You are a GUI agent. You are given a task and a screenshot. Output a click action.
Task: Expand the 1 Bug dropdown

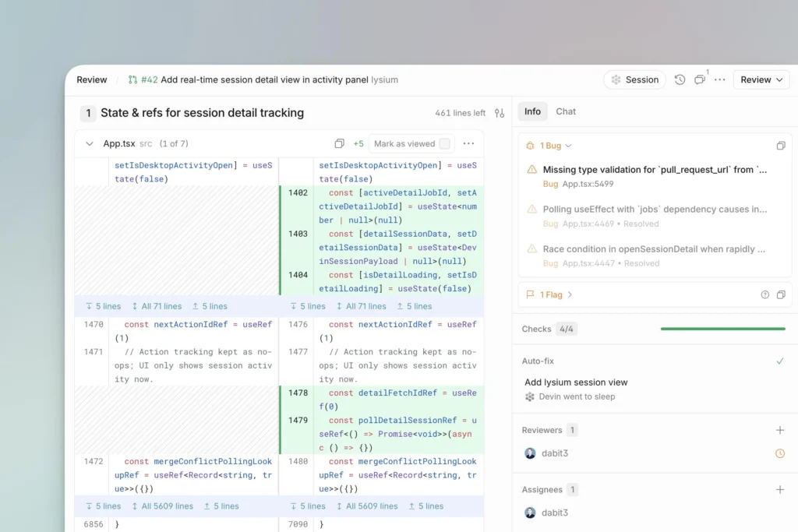coord(555,146)
